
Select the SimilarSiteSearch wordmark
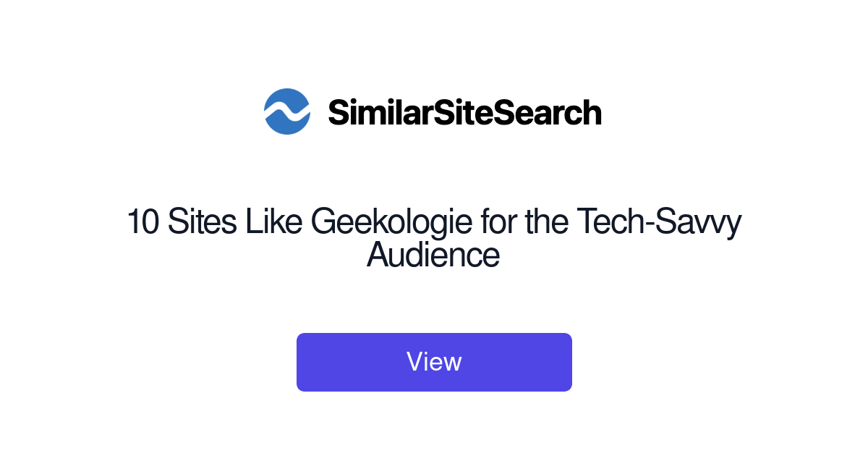(464, 112)
